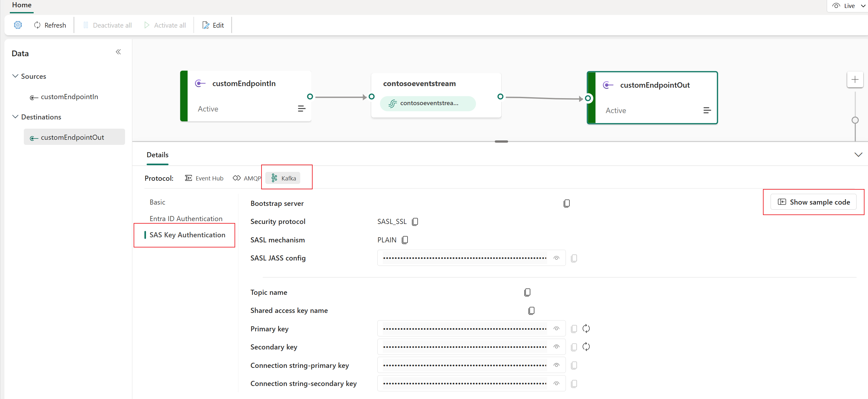Click Refresh toolbar button
868x399 pixels.
point(50,25)
